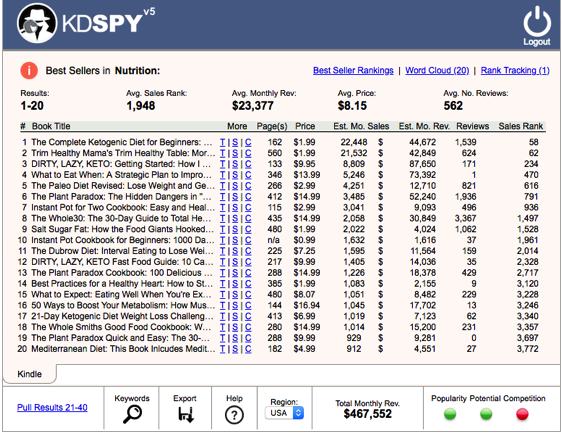Open Help question mark icon
This screenshot has width=562, height=434.
tap(234, 415)
